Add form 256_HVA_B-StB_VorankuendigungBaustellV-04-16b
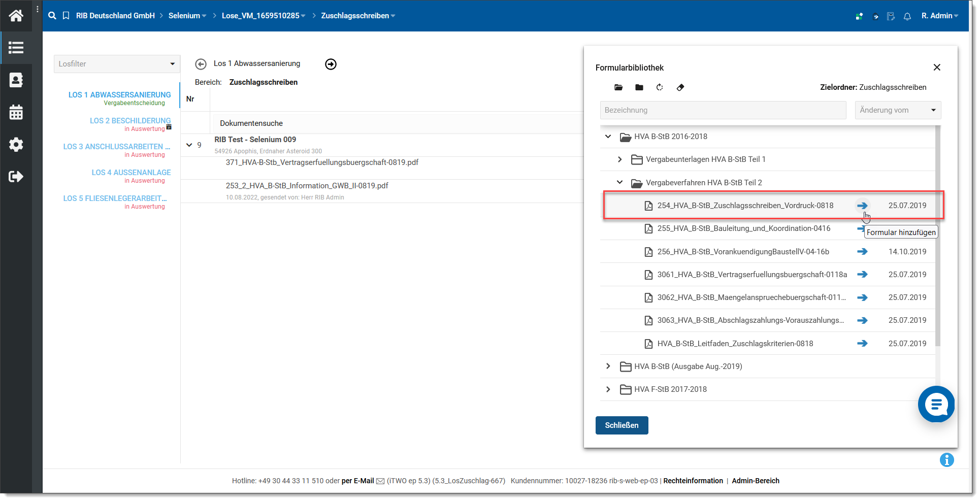 point(862,252)
